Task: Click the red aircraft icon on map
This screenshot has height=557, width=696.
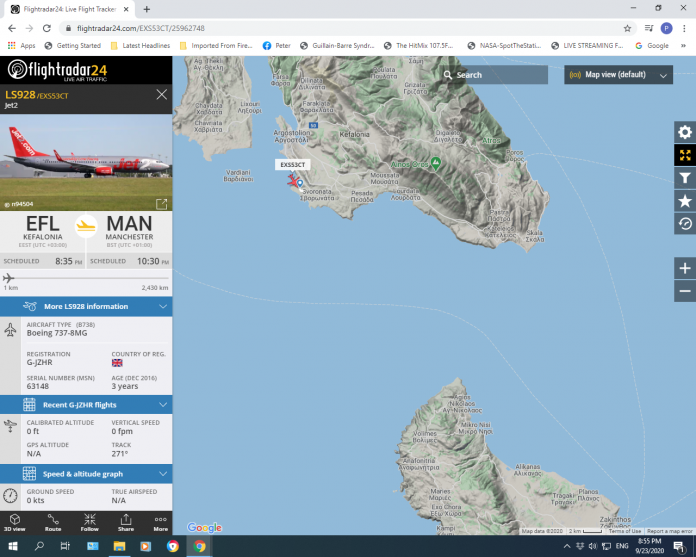Action: [293, 181]
